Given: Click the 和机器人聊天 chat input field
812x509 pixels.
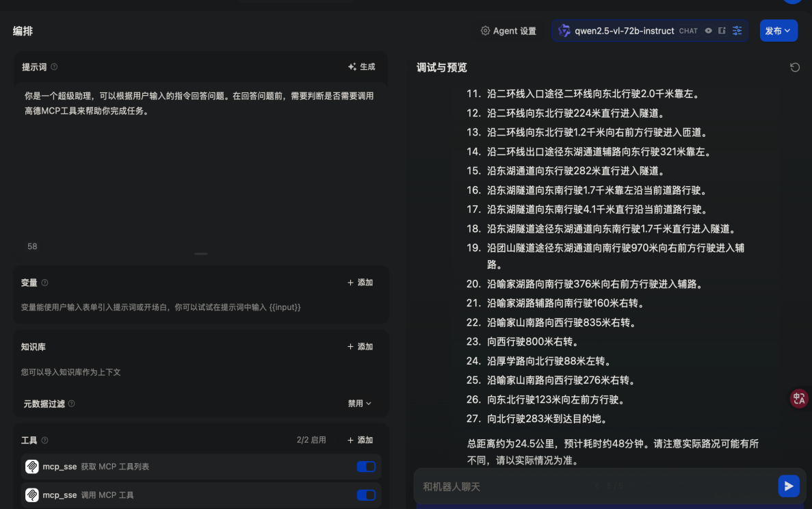Looking at the screenshot, I should [596, 486].
